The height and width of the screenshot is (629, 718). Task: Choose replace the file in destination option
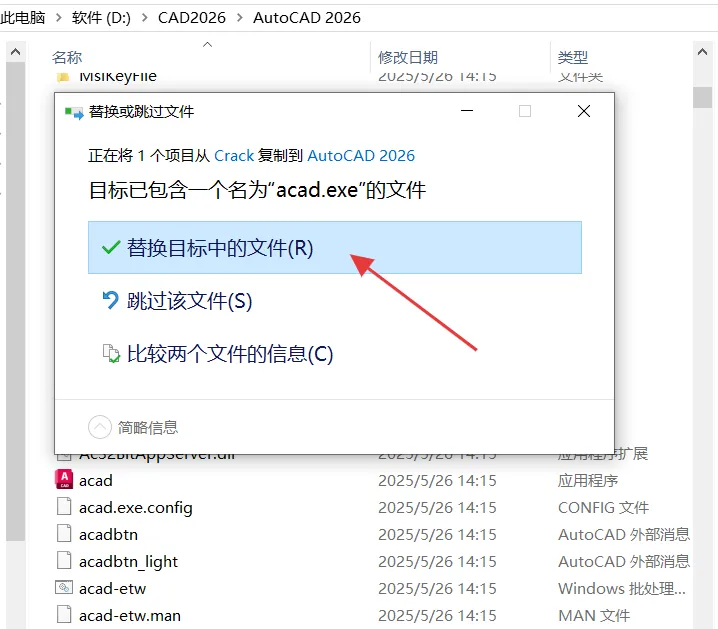pyautogui.click(x=335, y=248)
